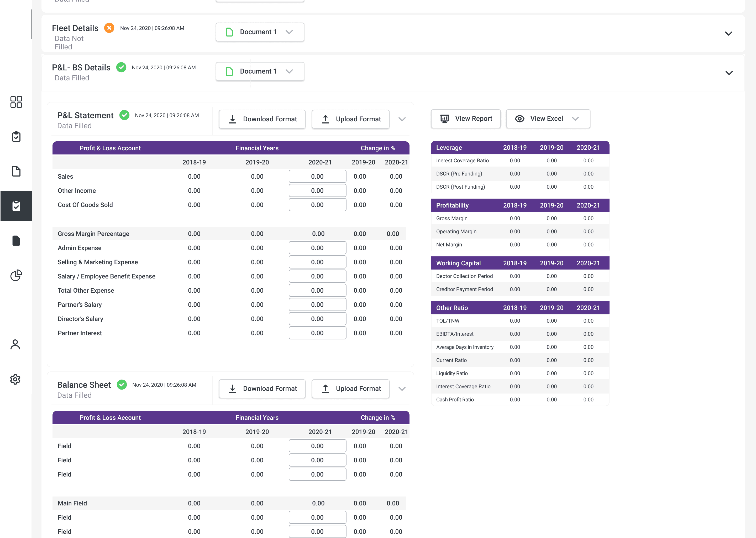Download the Balance Sheet format
This screenshot has width=756, height=538.
262,389
